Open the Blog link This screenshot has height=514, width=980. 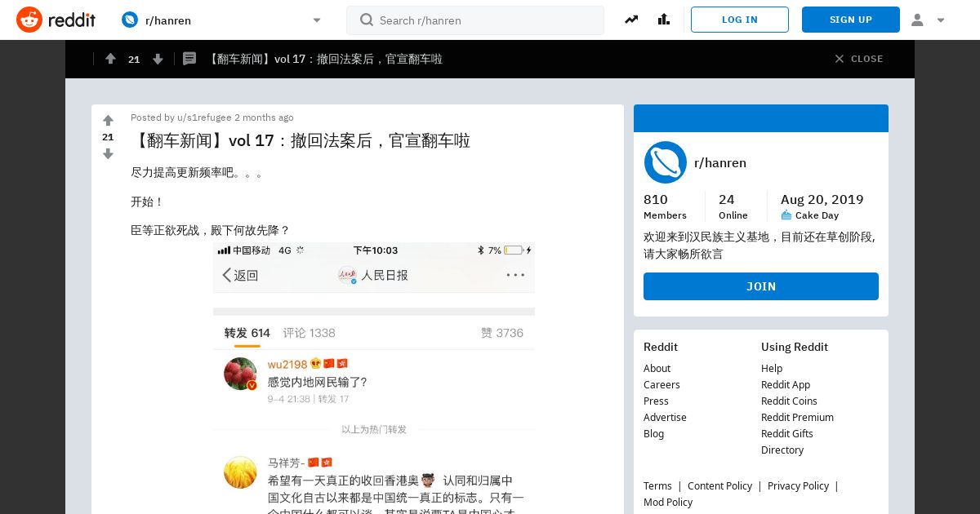(653, 433)
